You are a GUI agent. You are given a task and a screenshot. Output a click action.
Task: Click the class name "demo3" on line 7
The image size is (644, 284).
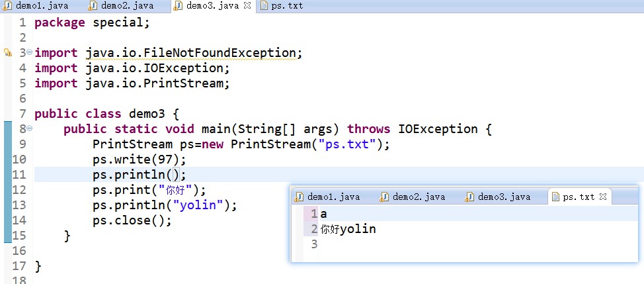coord(147,114)
